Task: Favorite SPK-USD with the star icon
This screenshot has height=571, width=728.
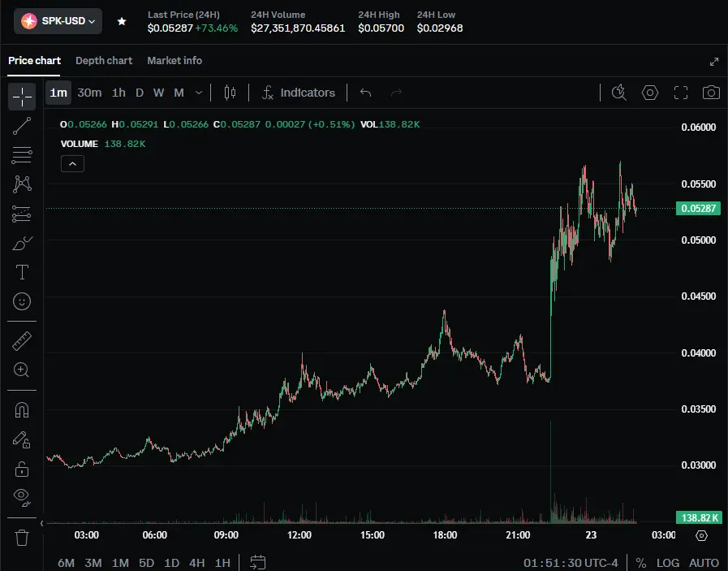Action: click(x=122, y=21)
